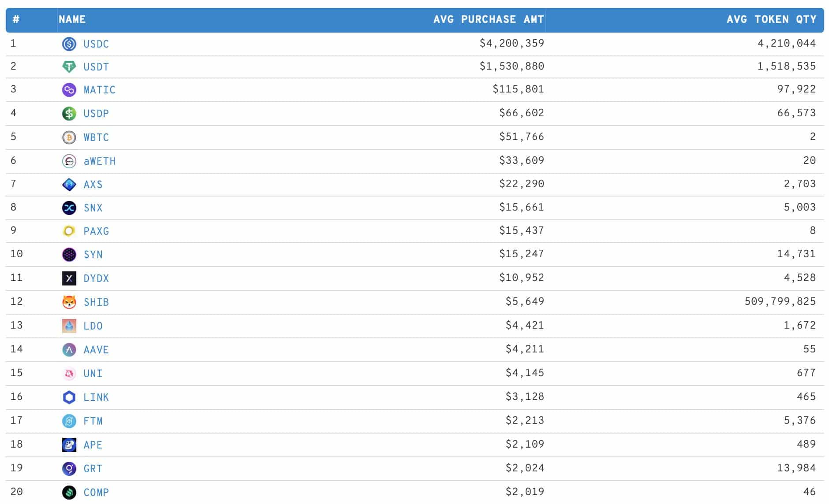Open the AAVE token link
The height and width of the screenshot is (504, 829).
coord(96,350)
